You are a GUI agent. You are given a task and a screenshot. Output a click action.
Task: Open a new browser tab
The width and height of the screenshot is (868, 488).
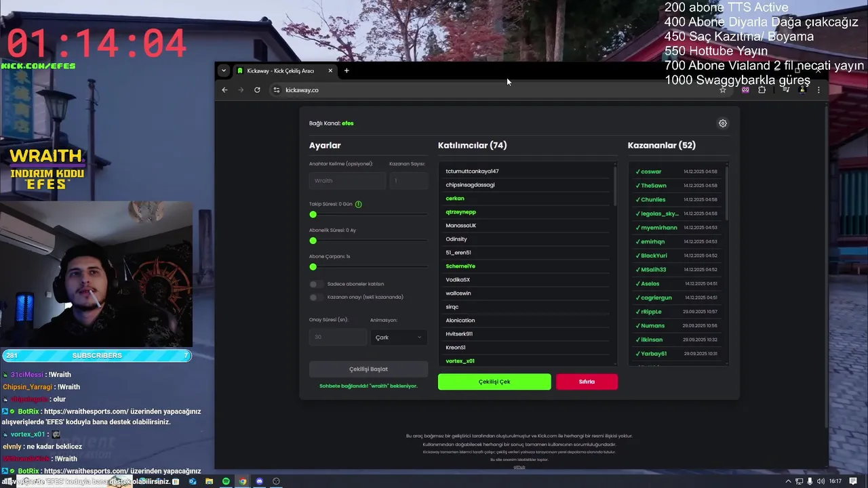(347, 70)
